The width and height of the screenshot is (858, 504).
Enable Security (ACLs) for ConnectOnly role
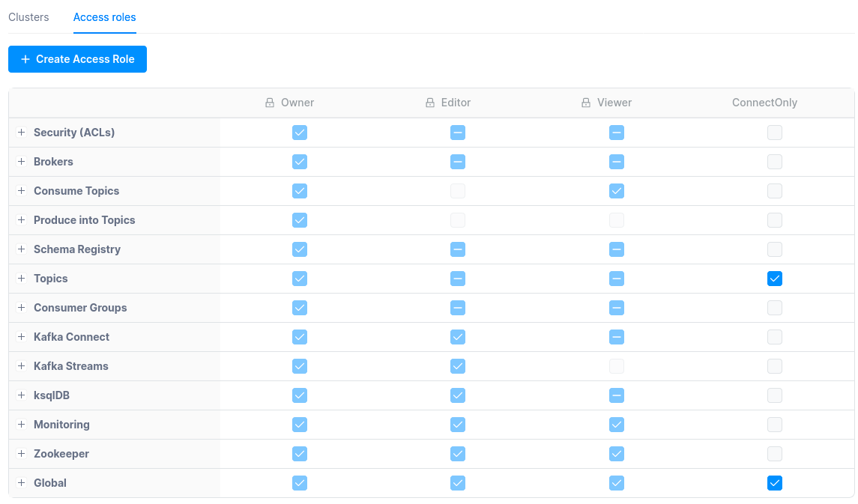click(x=775, y=133)
